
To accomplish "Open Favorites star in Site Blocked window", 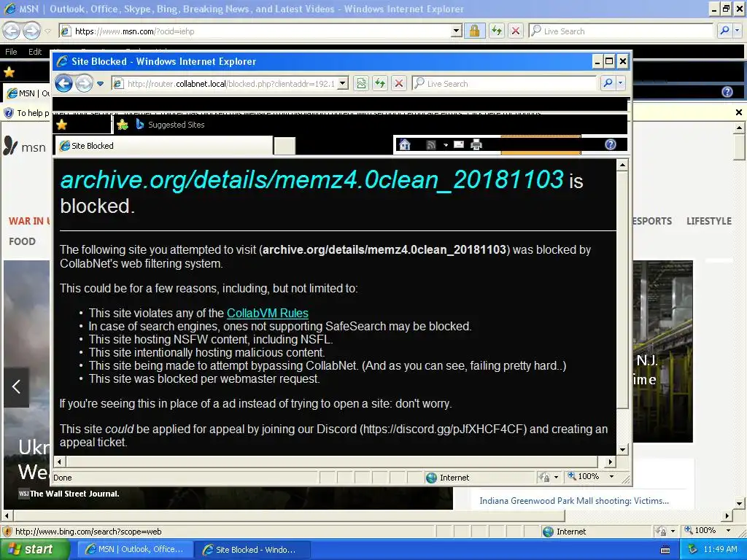I will tap(62, 125).
